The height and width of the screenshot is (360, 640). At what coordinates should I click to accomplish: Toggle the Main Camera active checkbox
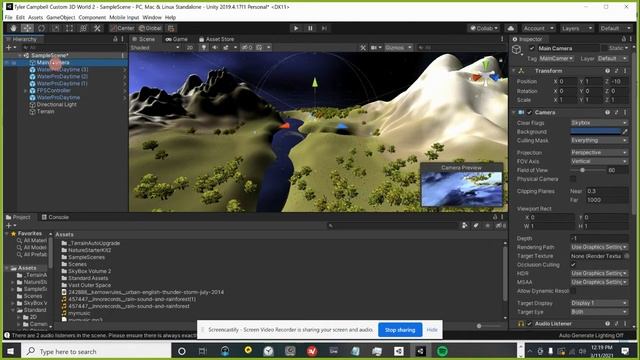(532, 49)
